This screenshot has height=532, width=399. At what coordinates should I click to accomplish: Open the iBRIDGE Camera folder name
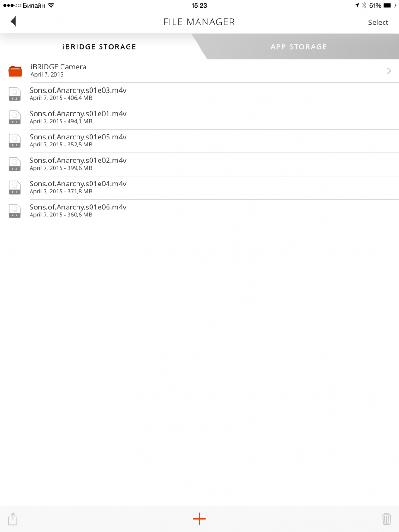point(58,67)
